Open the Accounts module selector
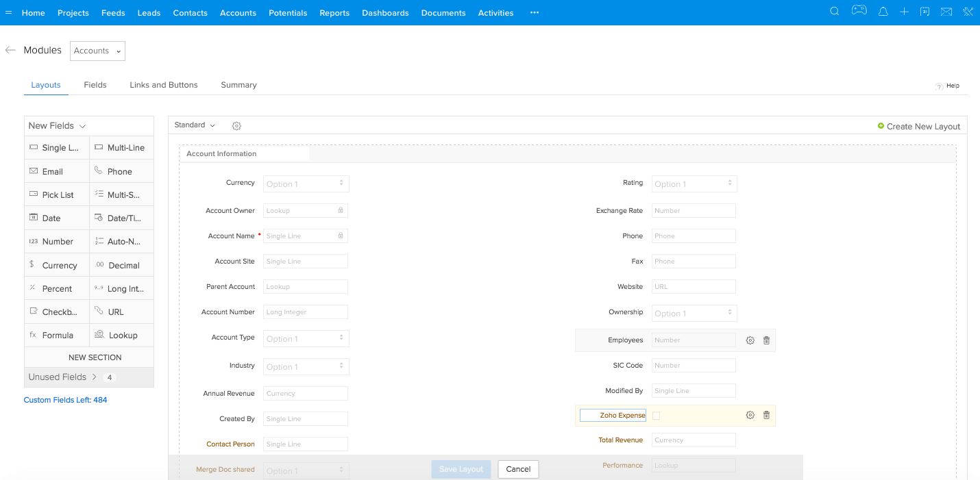This screenshot has width=980, height=480. point(97,51)
